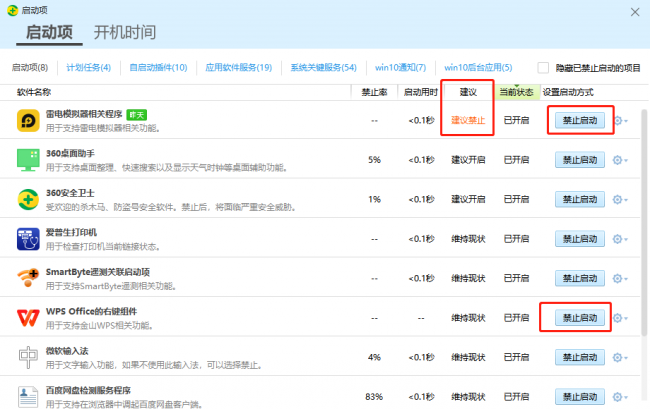Click 禁止启动 for SmartByte遥测关联启动项
650x409 pixels.
point(580,278)
